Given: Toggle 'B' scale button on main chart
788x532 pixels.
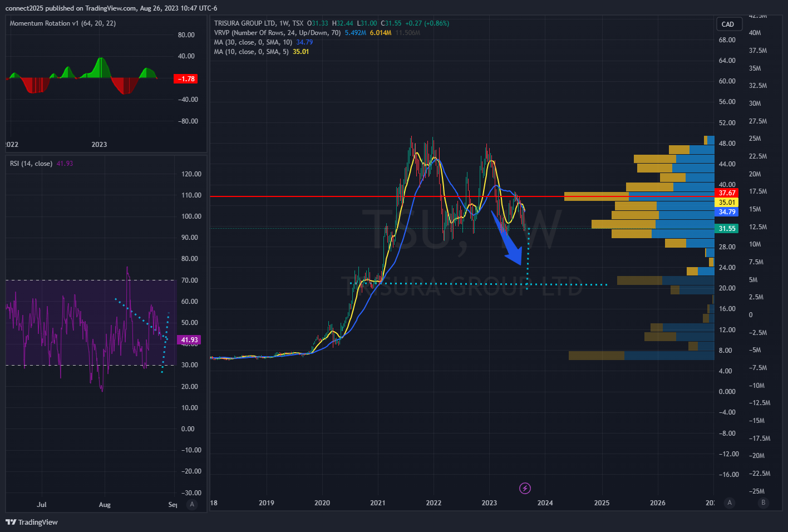Looking at the screenshot, I should (x=763, y=503).
